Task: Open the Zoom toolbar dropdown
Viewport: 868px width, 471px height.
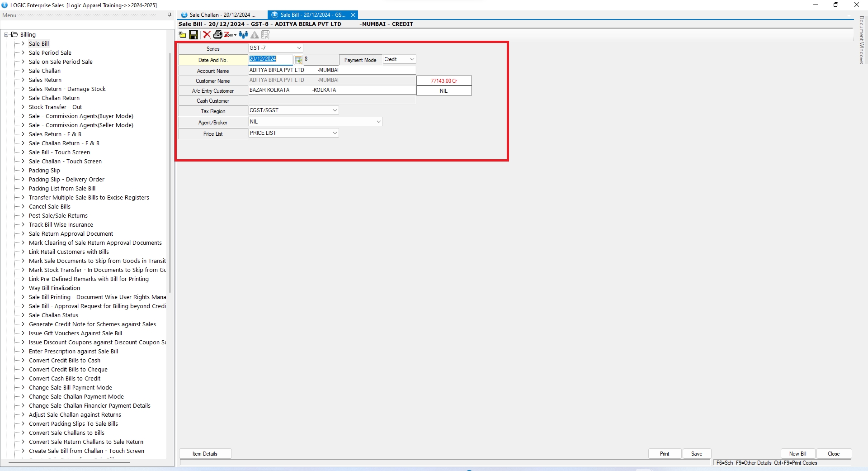Action: tap(231, 35)
